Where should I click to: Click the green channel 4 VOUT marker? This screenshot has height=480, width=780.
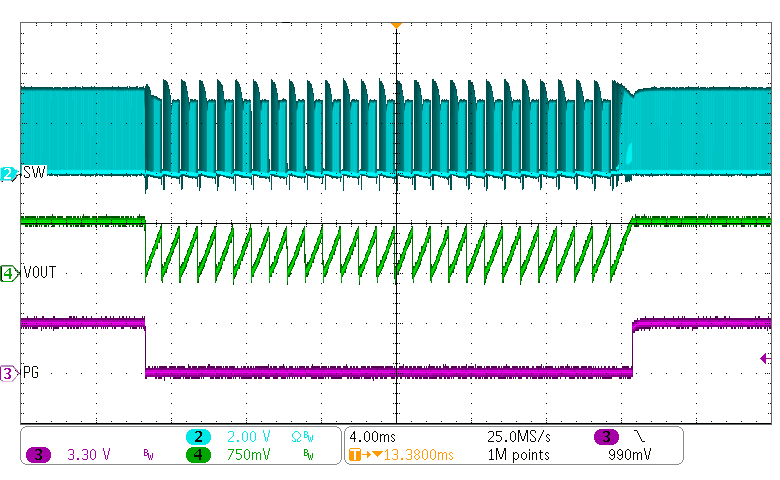tap(9, 272)
